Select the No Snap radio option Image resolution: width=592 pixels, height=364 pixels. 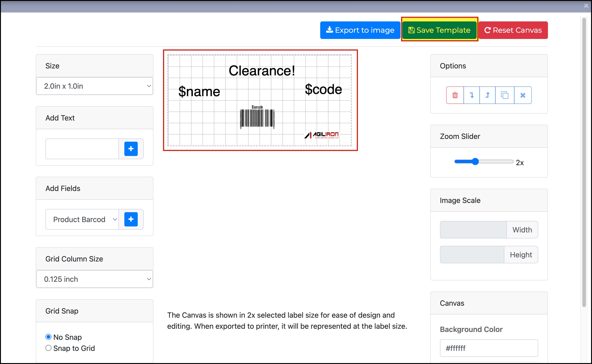point(48,337)
